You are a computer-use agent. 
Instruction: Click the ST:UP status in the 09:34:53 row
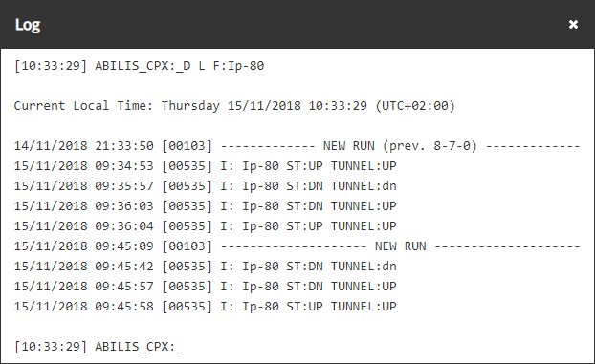tap(304, 166)
